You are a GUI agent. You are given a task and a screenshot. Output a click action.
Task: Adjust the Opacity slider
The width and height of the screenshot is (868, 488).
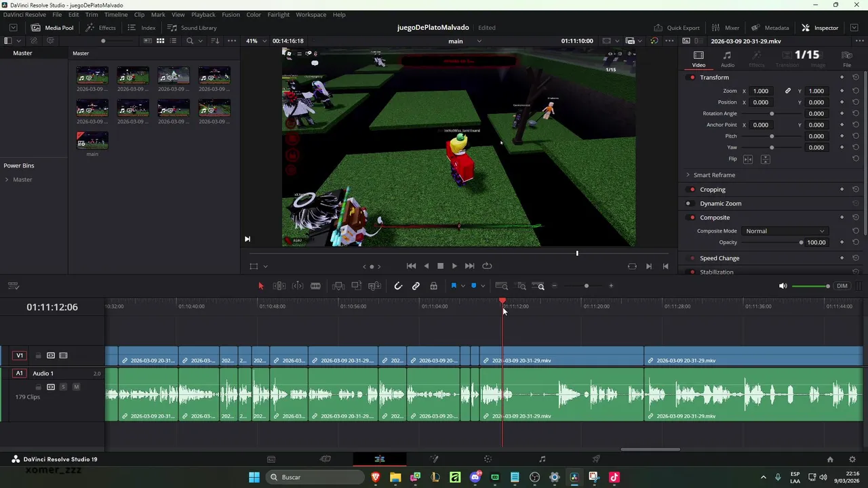[772, 243]
